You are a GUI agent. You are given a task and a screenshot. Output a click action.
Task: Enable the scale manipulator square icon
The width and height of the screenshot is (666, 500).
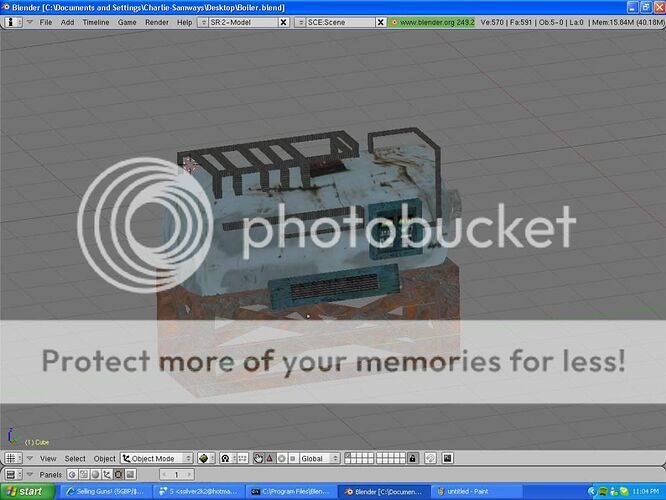tap(292, 458)
